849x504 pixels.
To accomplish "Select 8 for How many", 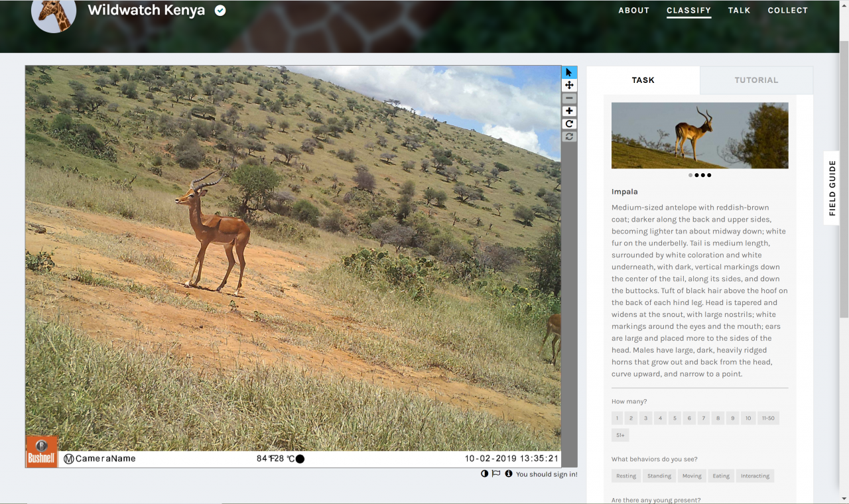I will pos(718,418).
